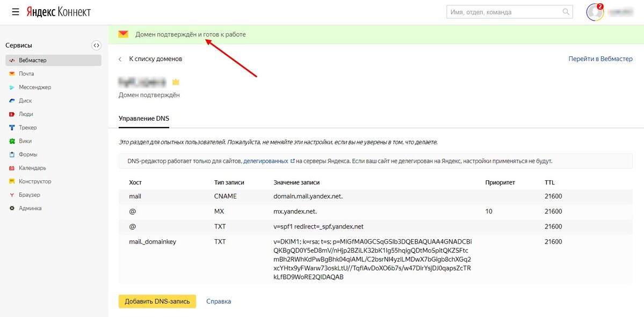Click the Диск icon in sidebar
Screen dimensions: 644x317
point(12,101)
